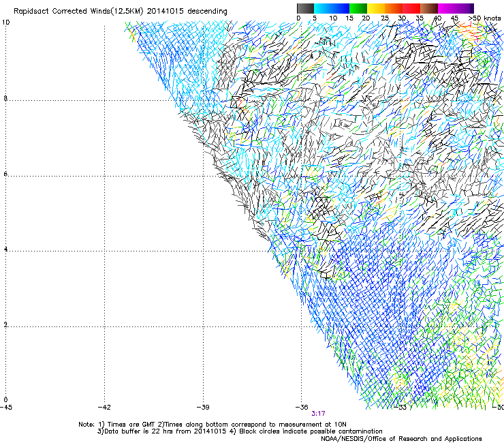Click the legend label '25'
The image size is (504, 443).
pos(385,18)
